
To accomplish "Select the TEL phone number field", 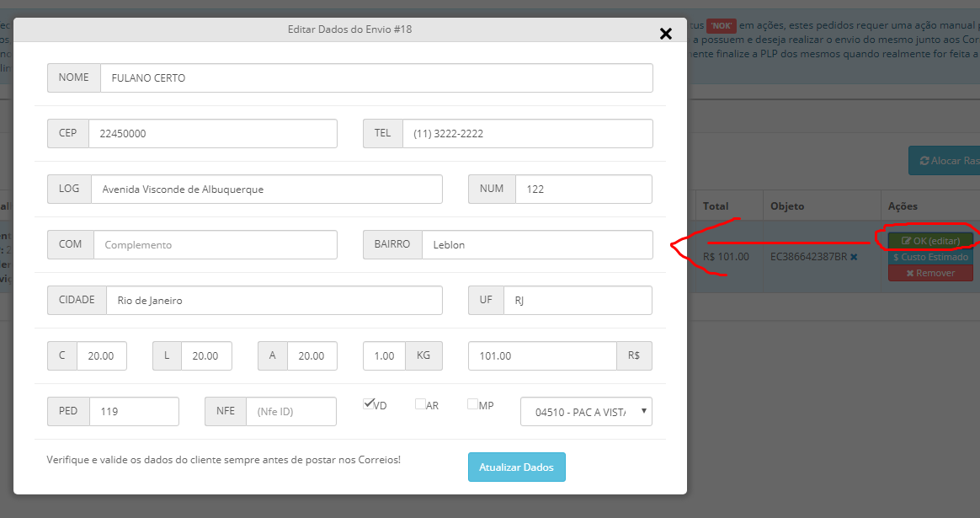I will pos(527,133).
